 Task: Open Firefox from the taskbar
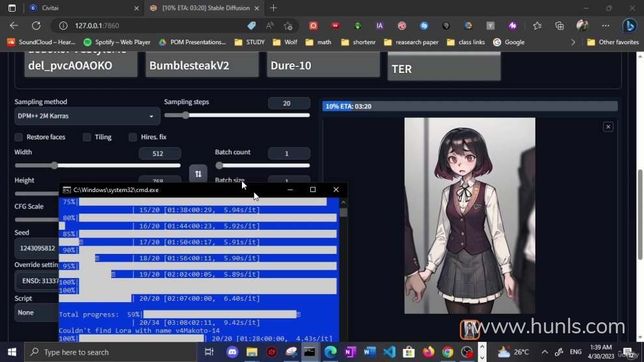(429, 352)
